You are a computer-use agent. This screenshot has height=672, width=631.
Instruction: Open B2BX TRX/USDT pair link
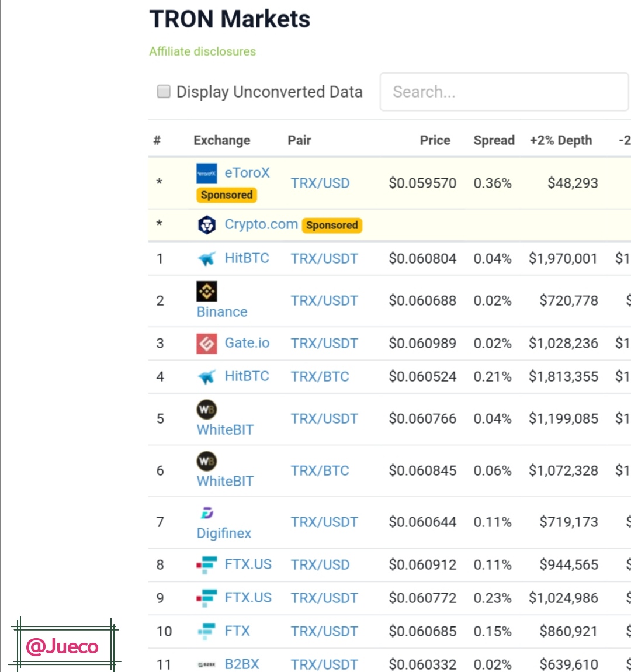pyautogui.click(x=324, y=665)
